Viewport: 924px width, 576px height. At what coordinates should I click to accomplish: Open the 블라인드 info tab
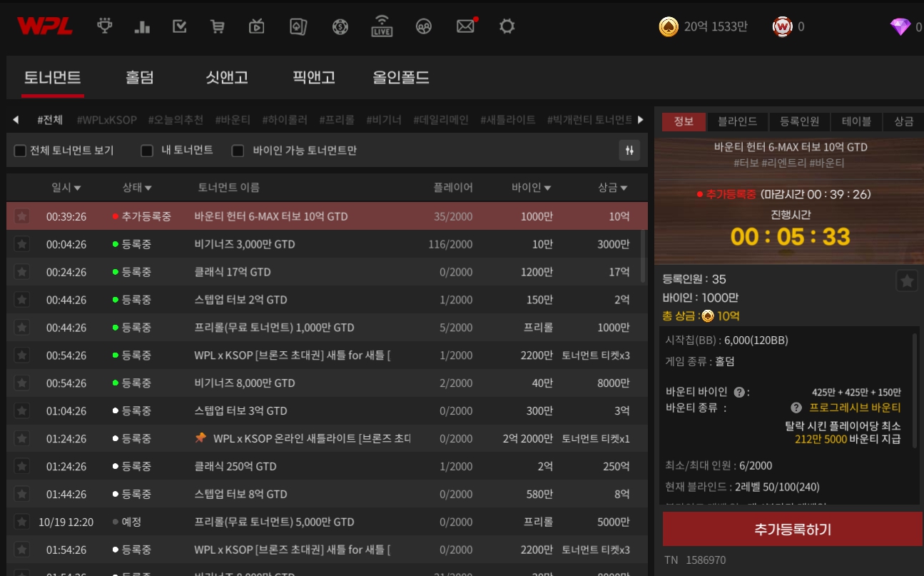point(737,121)
